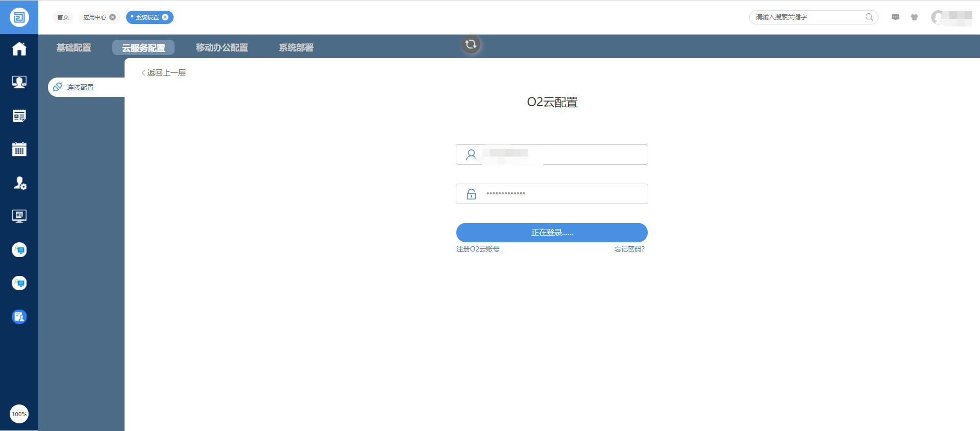Open the 系统部署 tab
This screenshot has width=980, height=431.
point(296,47)
